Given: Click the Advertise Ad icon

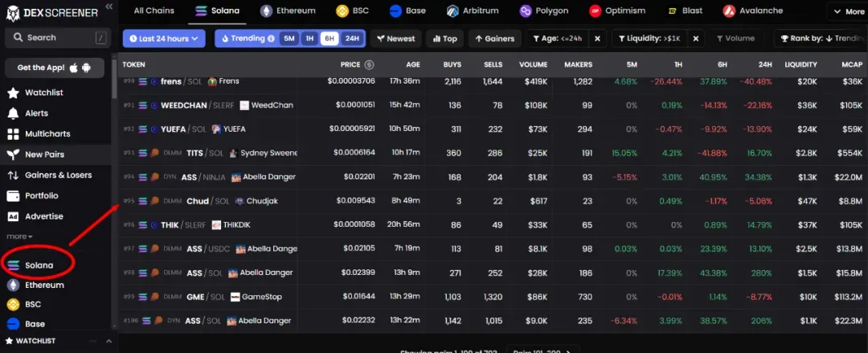Looking at the screenshot, I should point(14,216).
